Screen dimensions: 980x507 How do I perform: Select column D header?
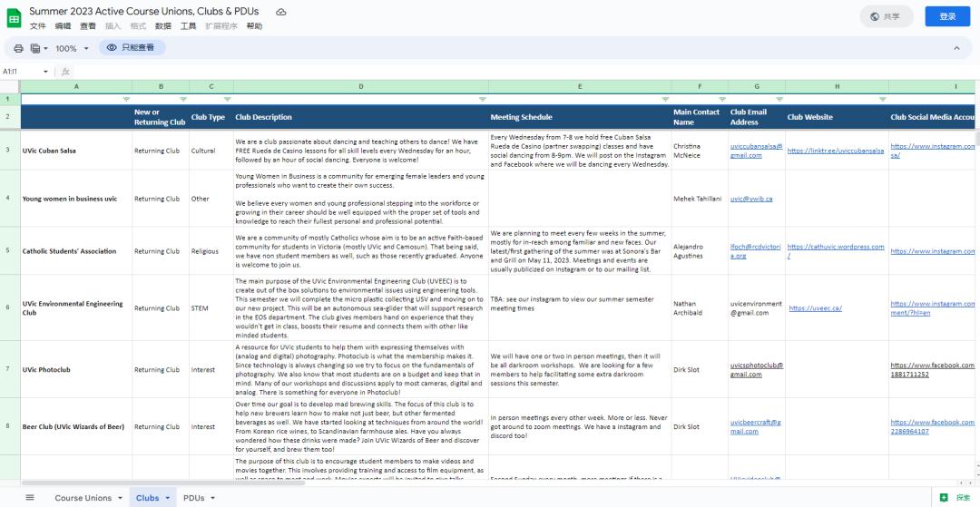pos(360,87)
